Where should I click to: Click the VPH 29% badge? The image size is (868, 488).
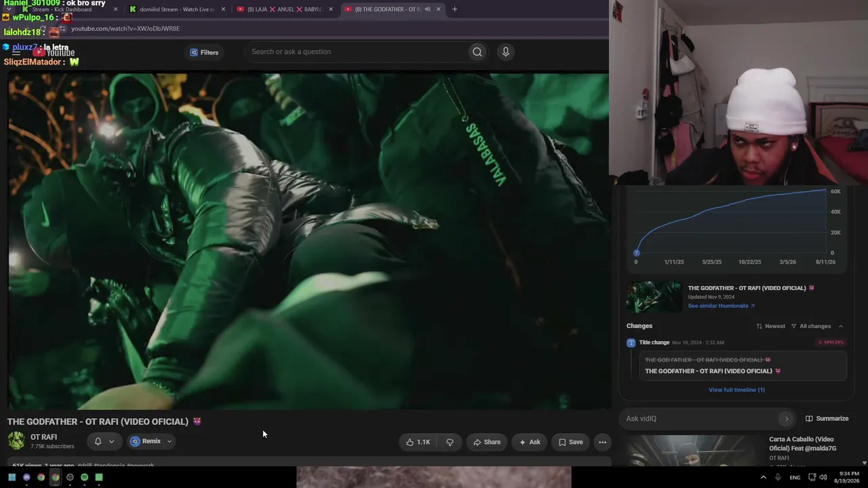831,342
